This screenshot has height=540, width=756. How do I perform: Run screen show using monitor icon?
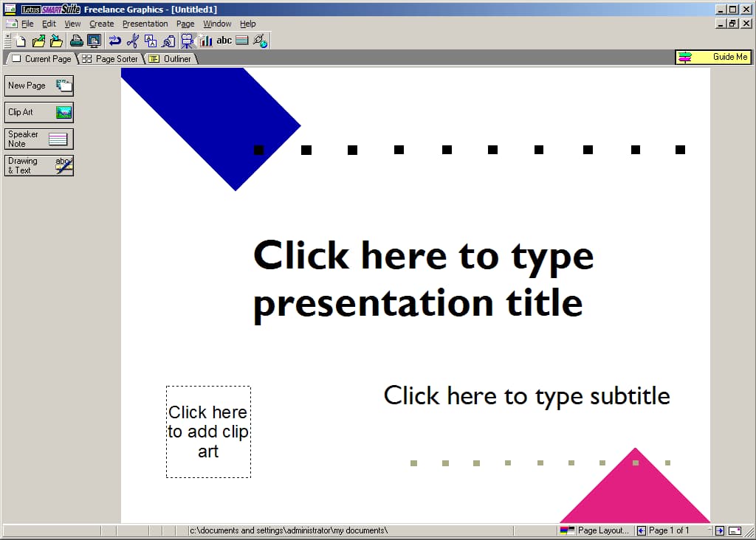coord(94,41)
